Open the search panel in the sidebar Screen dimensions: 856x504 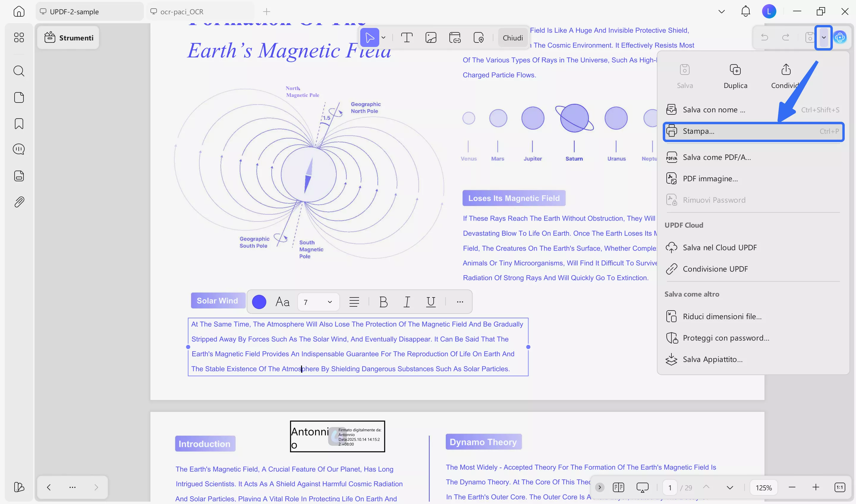pos(19,71)
